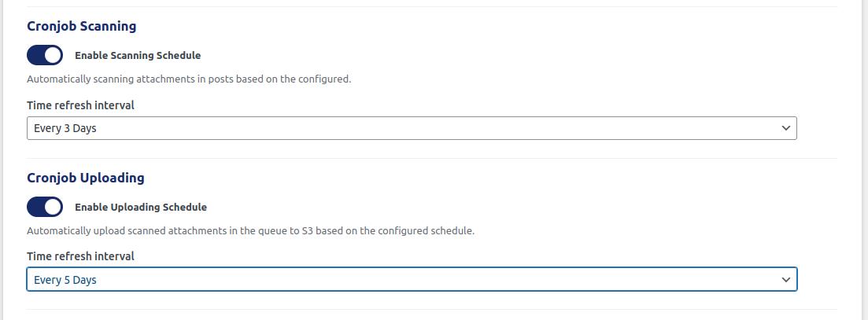Disable the Enable Scanning Schedule switch
This screenshot has width=868, height=320.
(x=45, y=55)
